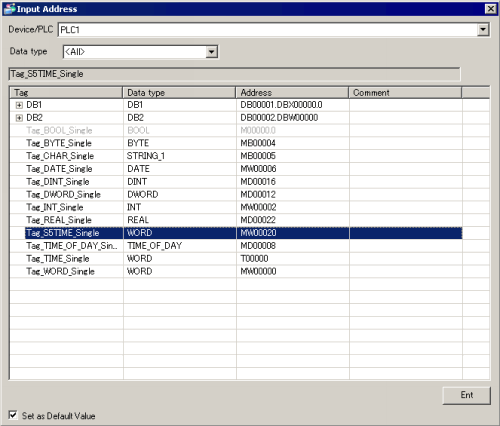The width and height of the screenshot is (500, 426).
Task: Click the Tag_S5TIME_Single address input field
Action: click(x=234, y=74)
